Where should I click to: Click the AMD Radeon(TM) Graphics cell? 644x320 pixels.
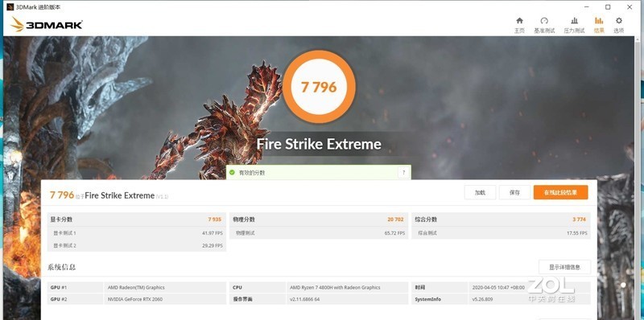tap(165, 288)
